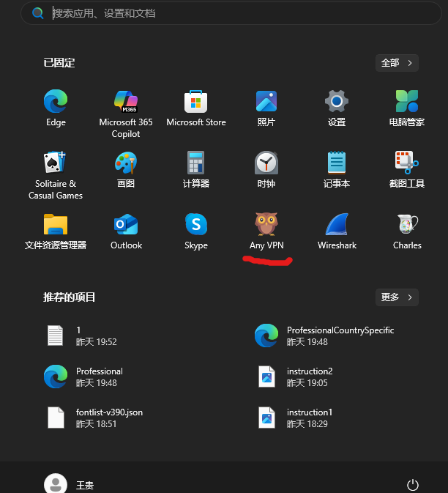Open Wireshark from pinned apps

pyautogui.click(x=337, y=225)
